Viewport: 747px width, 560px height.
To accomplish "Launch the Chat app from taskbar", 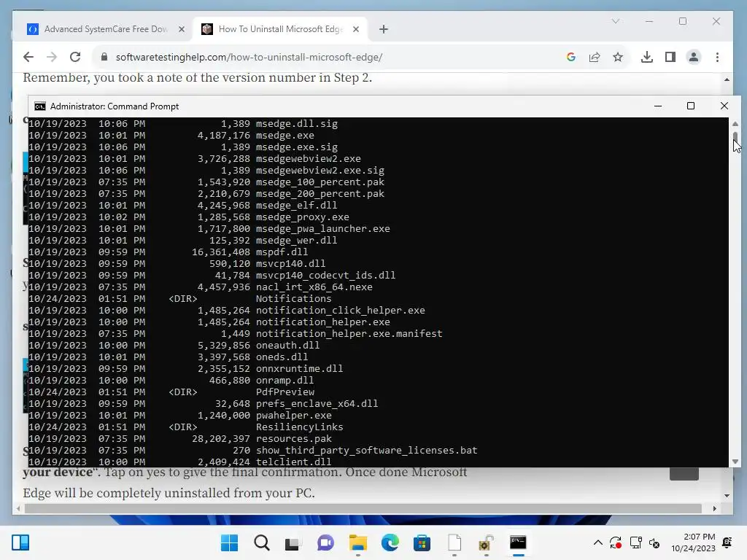I will (325, 542).
